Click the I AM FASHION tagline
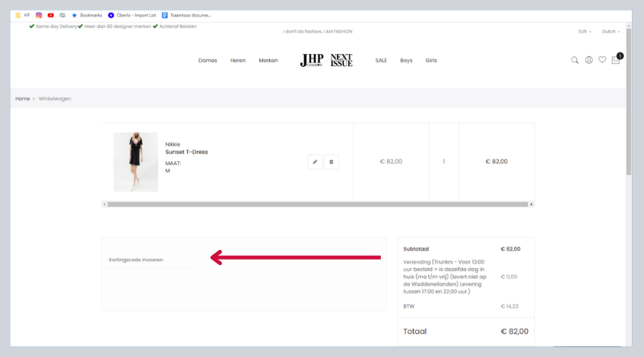Screen dimensions: 644x357 click(x=318, y=32)
